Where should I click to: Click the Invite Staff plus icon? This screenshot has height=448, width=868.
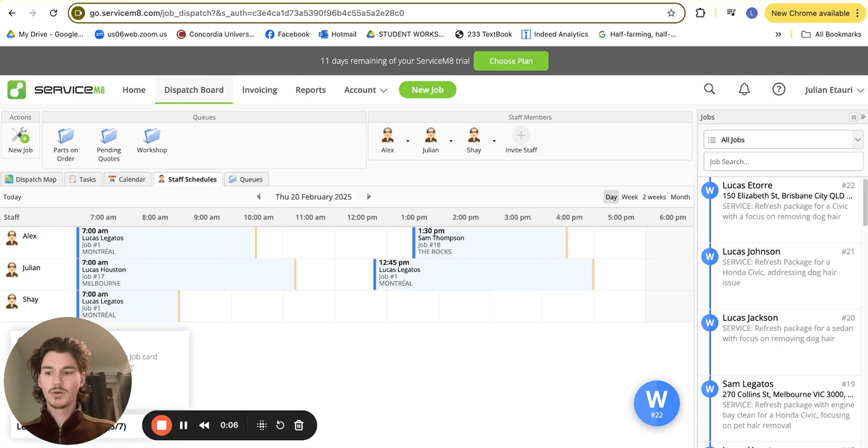click(x=521, y=136)
